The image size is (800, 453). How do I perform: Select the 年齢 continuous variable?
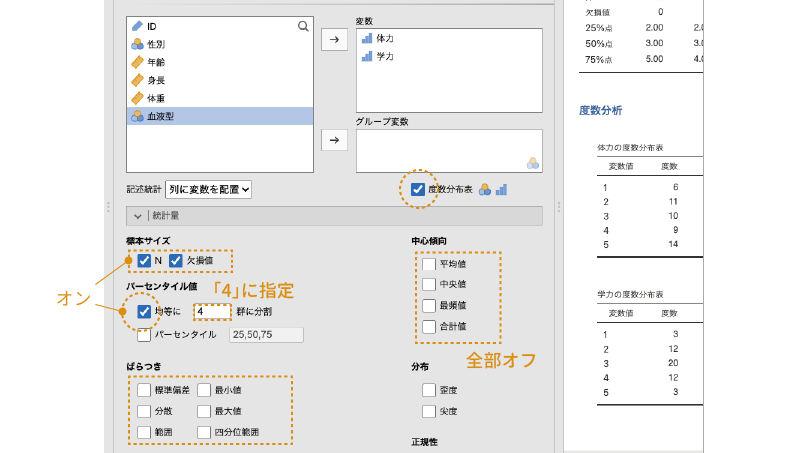[x=155, y=62]
